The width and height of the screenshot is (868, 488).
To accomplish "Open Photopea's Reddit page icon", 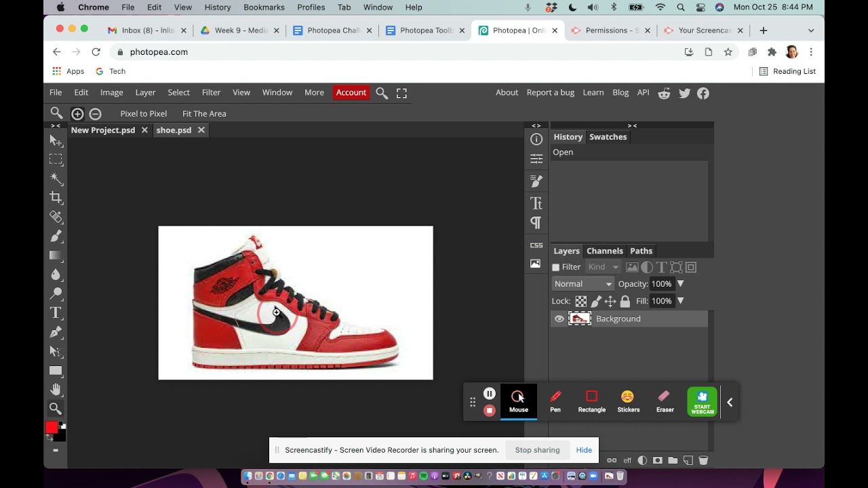I will pyautogui.click(x=664, y=94).
